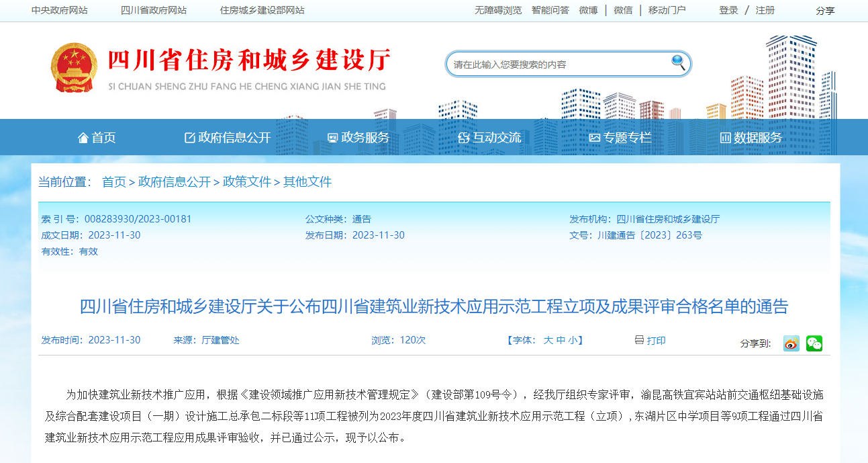Open the 登录 login link
868x463 pixels.
click(x=728, y=9)
